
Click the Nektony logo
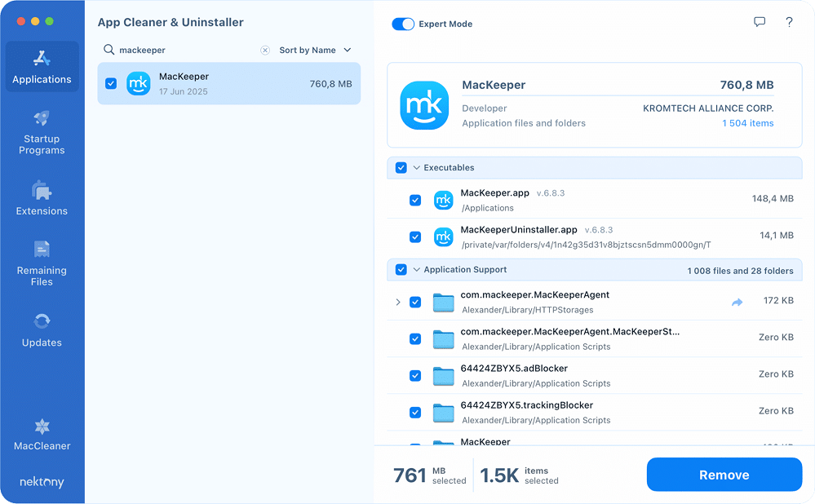coord(42,482)
